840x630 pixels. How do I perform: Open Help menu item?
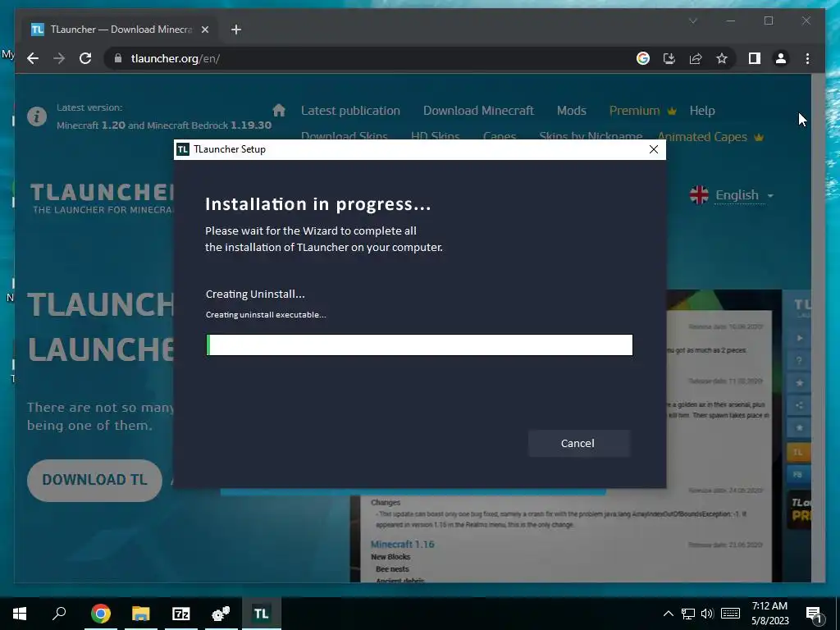tap(702, 111)
